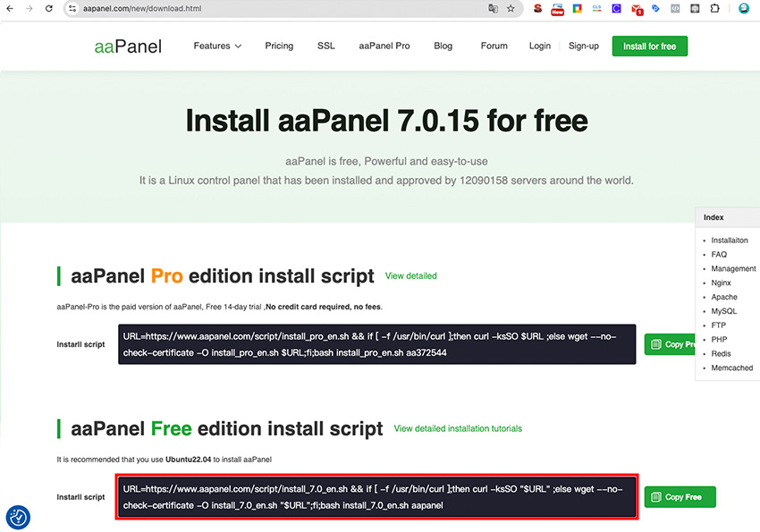760x532 pixels.
Task: Expand the Features dropdown menu
Action: click(x=217, y=46)
